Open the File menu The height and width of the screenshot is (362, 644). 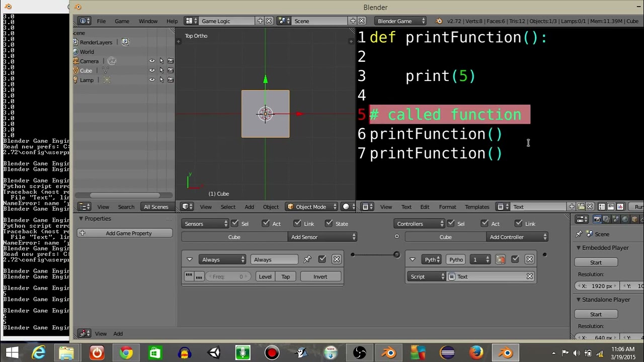[x=101, y=21]
